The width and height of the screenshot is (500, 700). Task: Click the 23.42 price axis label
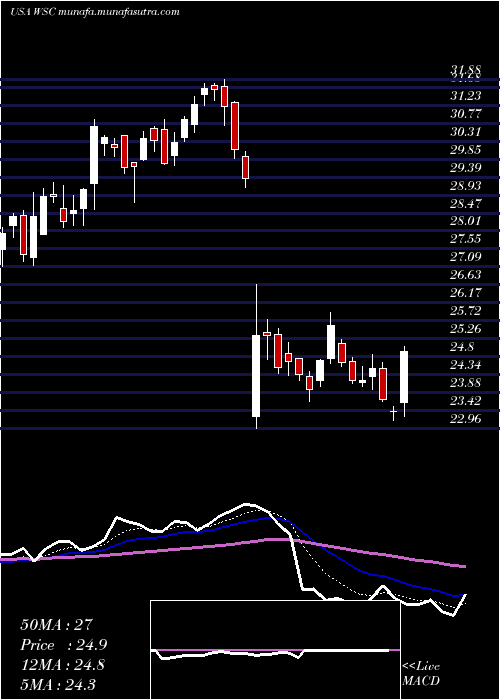click(x=466, y=400)
